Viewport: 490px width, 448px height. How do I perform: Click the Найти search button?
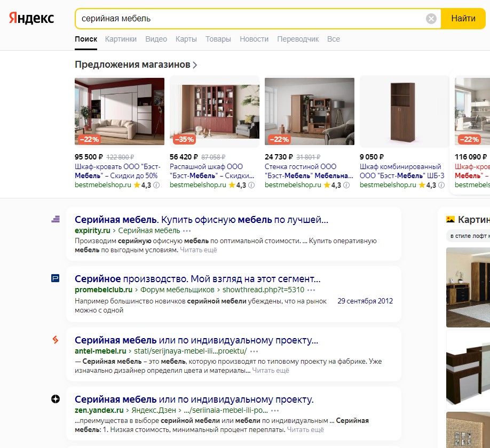[x=463, y=19]
